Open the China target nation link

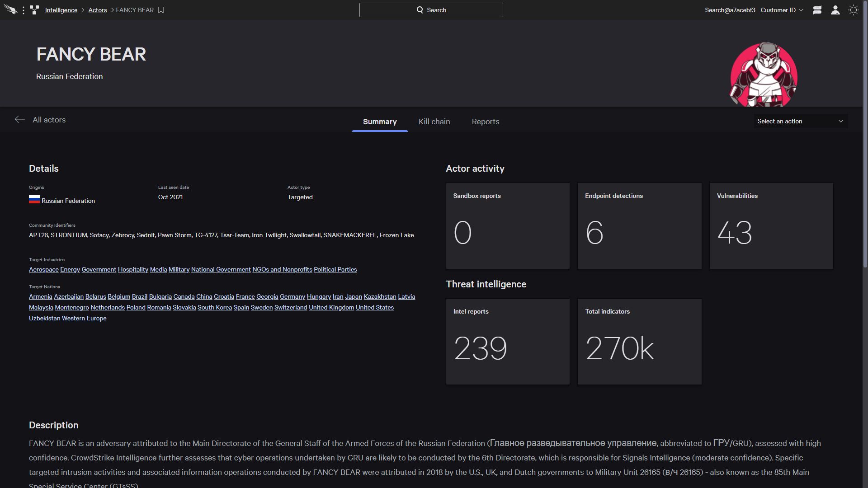[x=204, y=296]
